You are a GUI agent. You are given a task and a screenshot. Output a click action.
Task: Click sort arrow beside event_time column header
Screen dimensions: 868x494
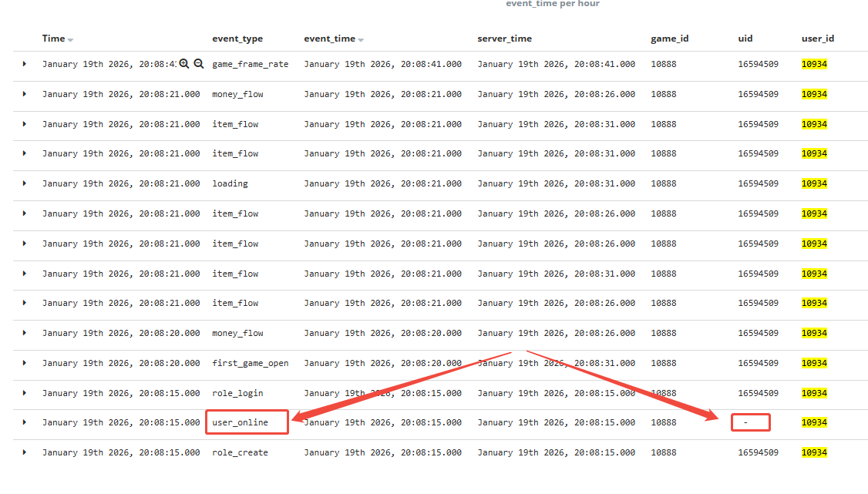pyautogui.click(x=361, y=39)
